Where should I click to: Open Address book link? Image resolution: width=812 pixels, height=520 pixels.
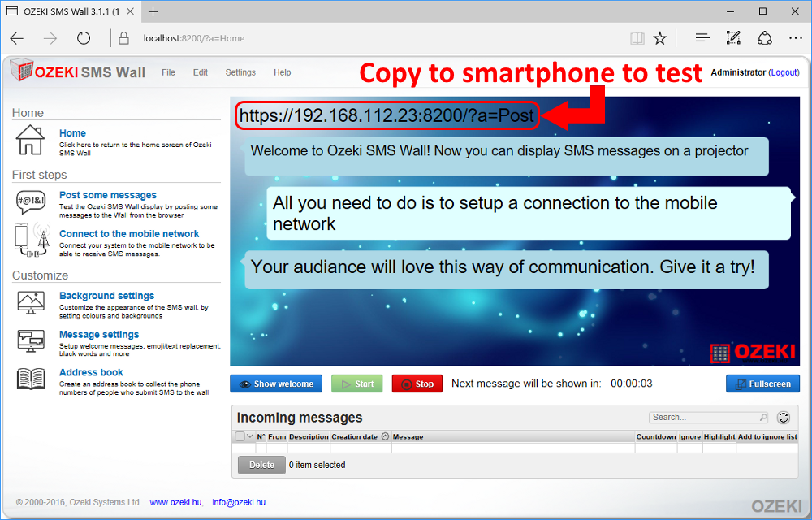click(x=91, y=372)
